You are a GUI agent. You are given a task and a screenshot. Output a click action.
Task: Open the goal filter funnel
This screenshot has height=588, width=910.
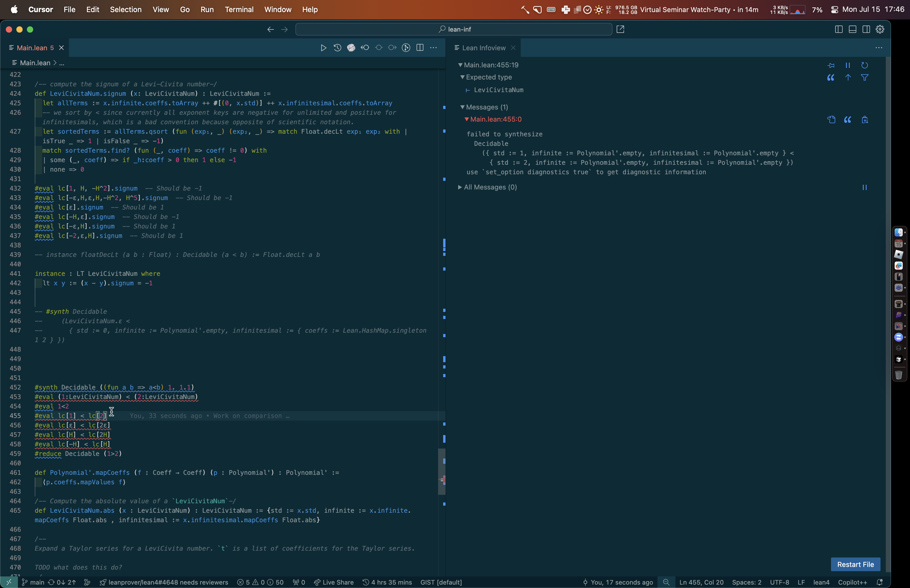coord(864,77)
